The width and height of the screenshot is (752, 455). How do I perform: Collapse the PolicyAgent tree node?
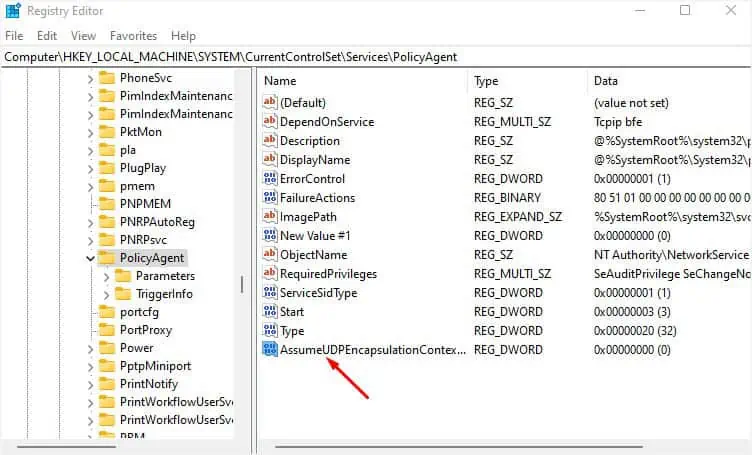pos(91,258)
